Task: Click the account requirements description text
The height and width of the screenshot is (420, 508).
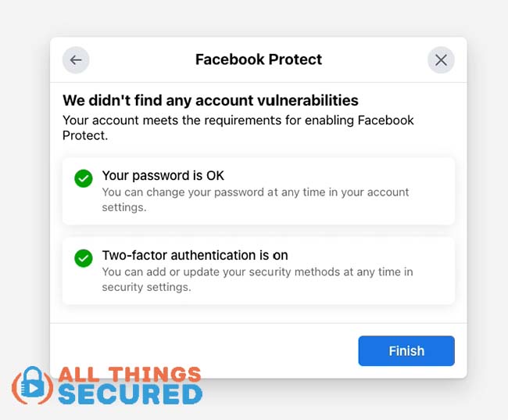Action: click(x=238, y=127)
